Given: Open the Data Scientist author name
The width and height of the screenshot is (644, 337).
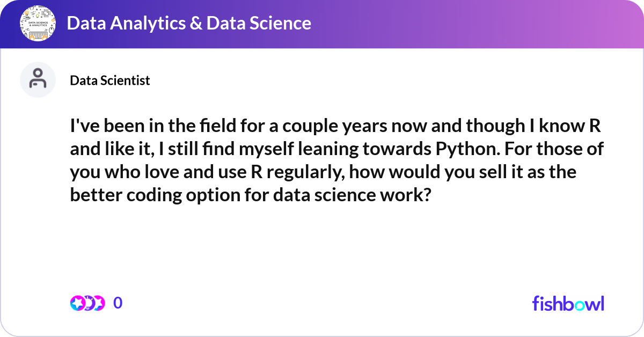Looking at the screenshot, I should (110, 80).
